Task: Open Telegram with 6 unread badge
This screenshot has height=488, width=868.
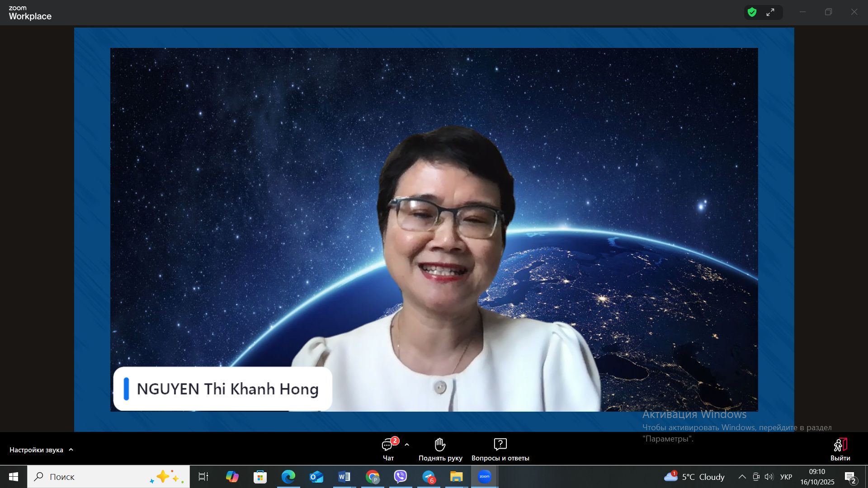Action: 429,477
